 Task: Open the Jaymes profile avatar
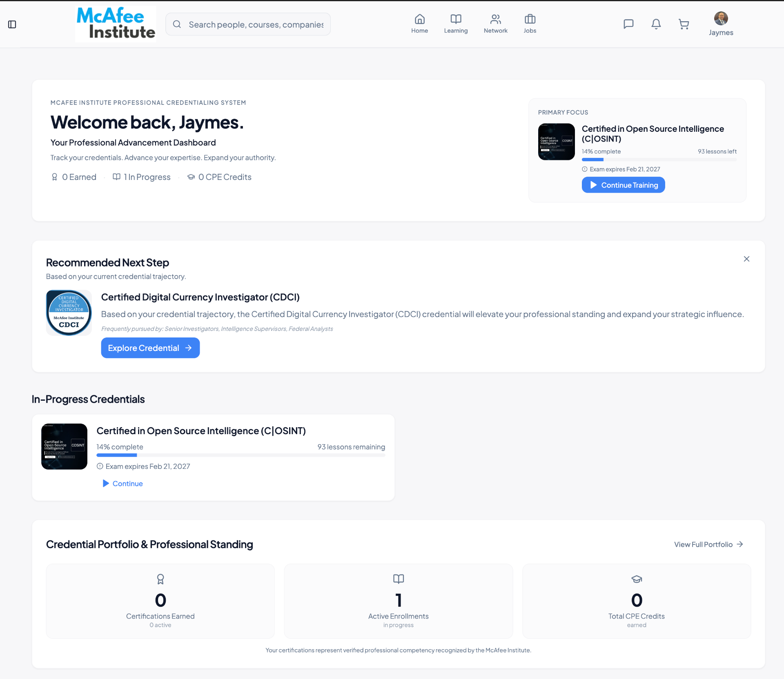(721, 18)
